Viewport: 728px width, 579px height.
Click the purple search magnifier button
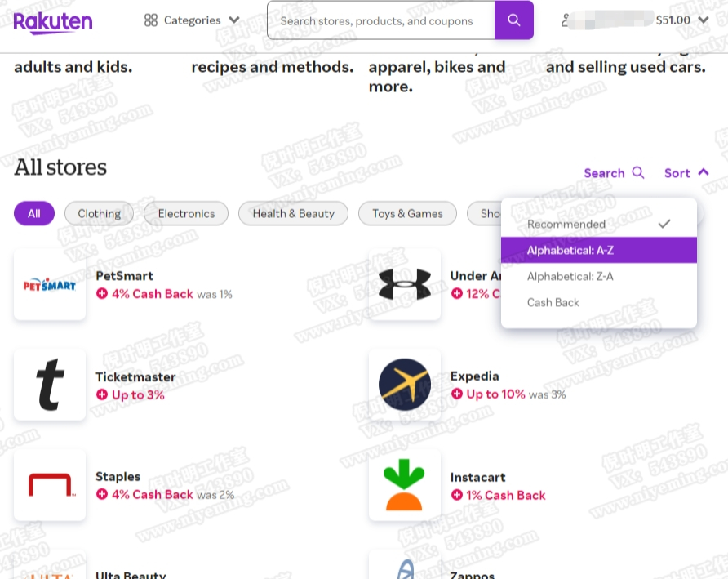click(513, 20)
